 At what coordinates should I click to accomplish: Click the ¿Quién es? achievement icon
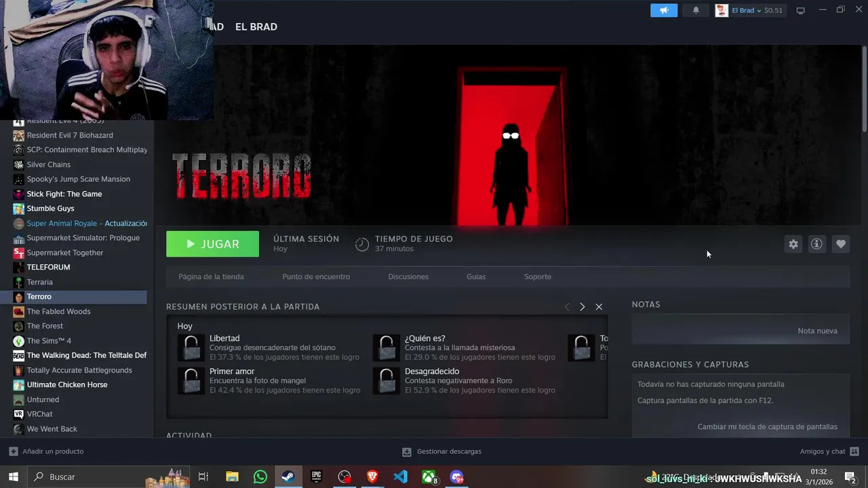[x=387, y=348]
